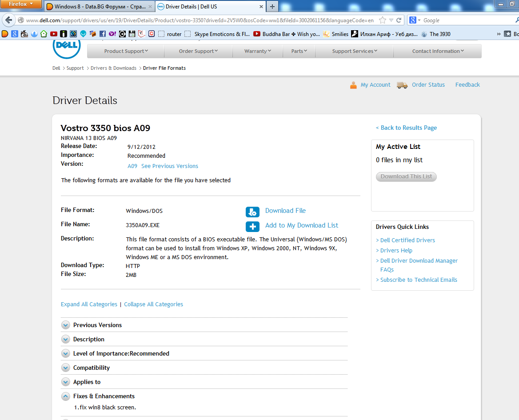Click the Download File icon
This screenshot has height=420, width=519.
click(x=252, y=212)
